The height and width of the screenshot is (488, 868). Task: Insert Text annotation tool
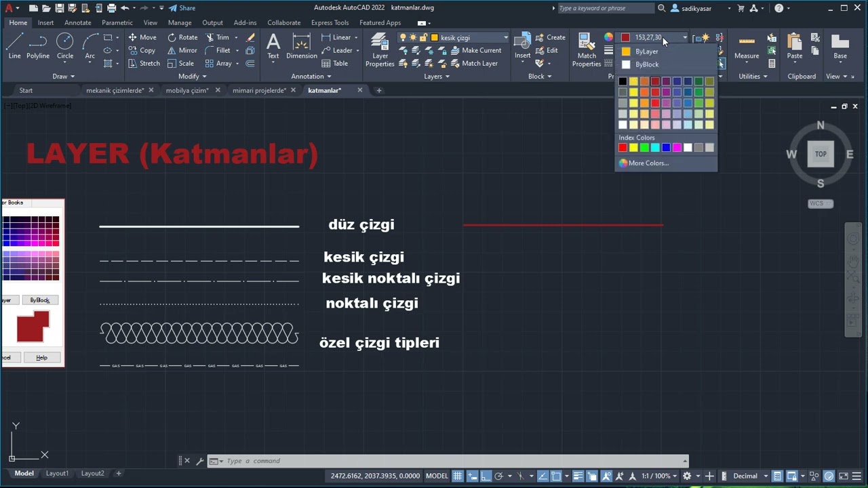point(273,46)
